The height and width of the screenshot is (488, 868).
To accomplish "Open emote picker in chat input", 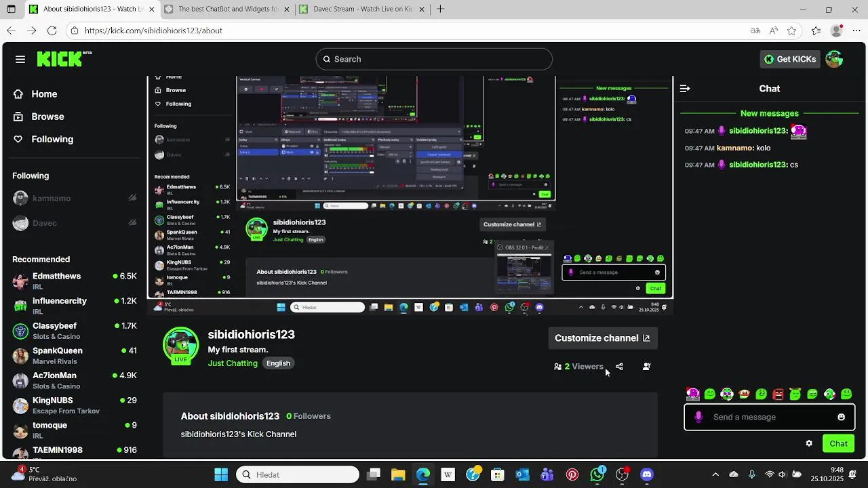I will coord(841,417).
